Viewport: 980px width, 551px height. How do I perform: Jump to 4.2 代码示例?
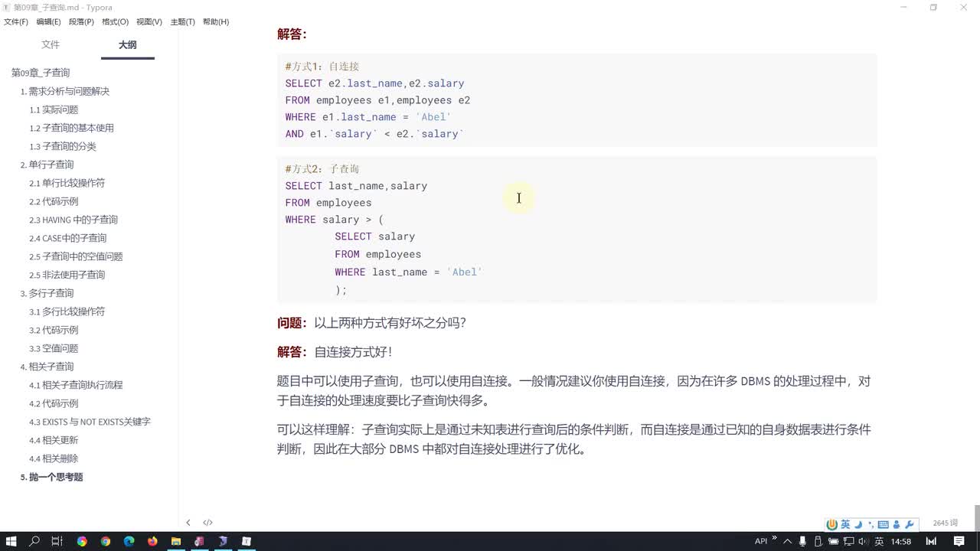54,403
